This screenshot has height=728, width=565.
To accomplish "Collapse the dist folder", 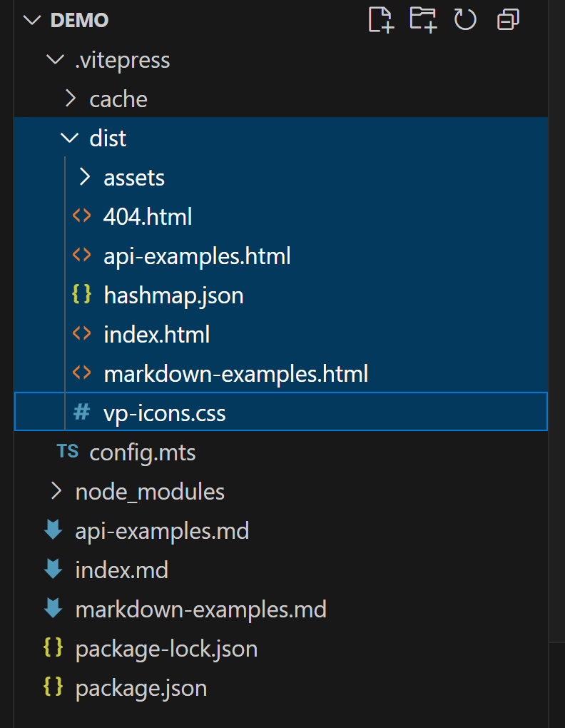I will [x=70, y=138].
